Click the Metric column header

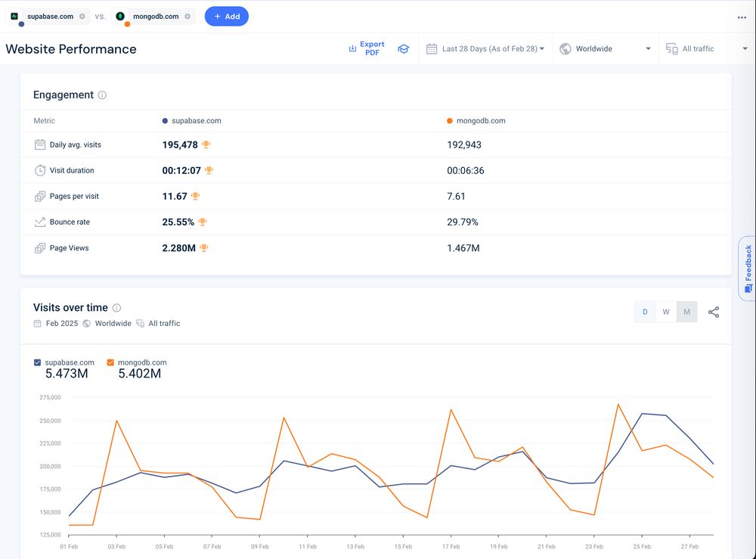pyautogui.click(x=45, y=121)
